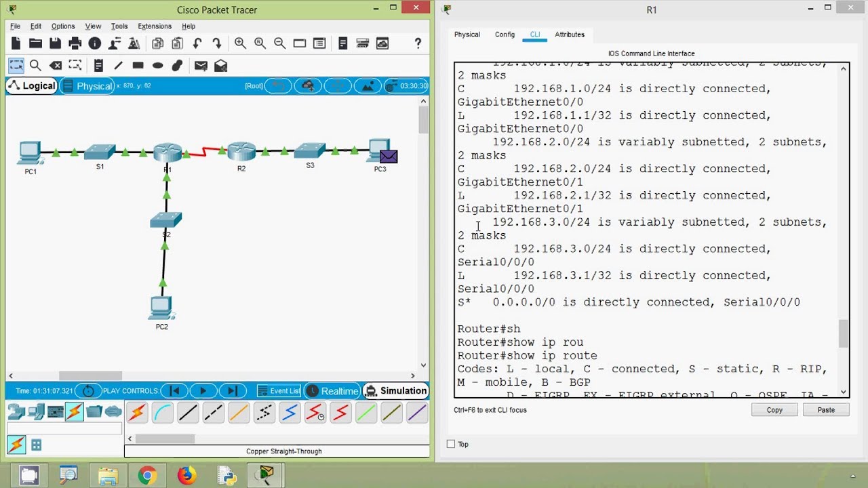The height and width of the screenshot is (488, 868).
Task: Open the Options menu
Action: [63, 26]
